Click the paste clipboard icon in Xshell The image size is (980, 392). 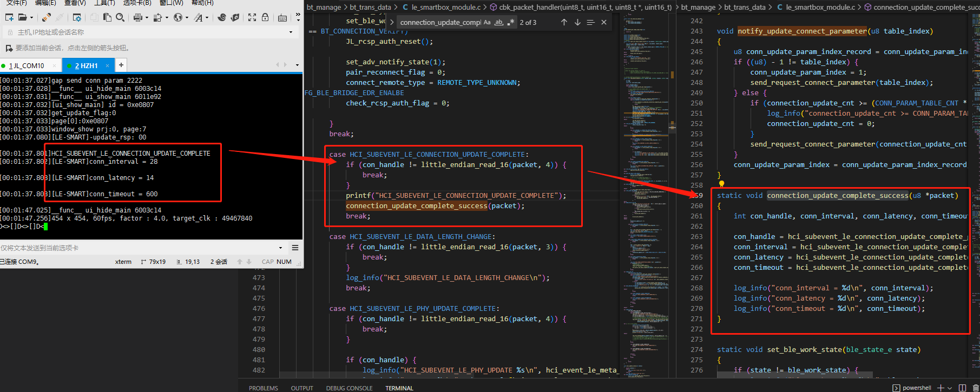point(107,17)
